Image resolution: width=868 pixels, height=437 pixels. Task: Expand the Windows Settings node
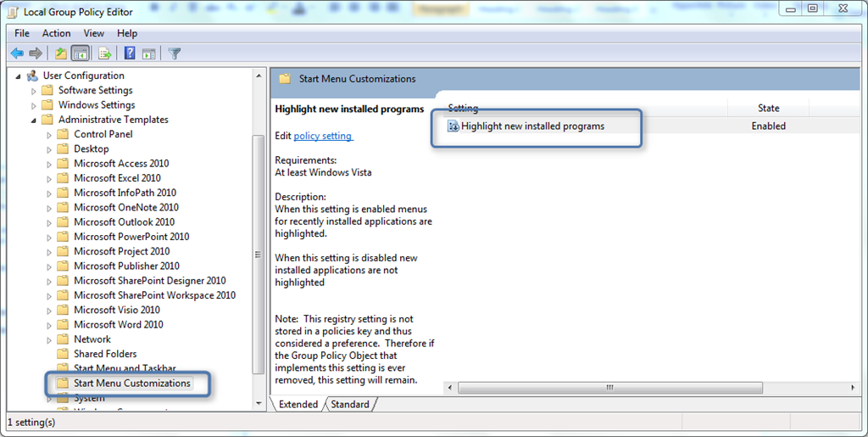[x=34, y=106]
